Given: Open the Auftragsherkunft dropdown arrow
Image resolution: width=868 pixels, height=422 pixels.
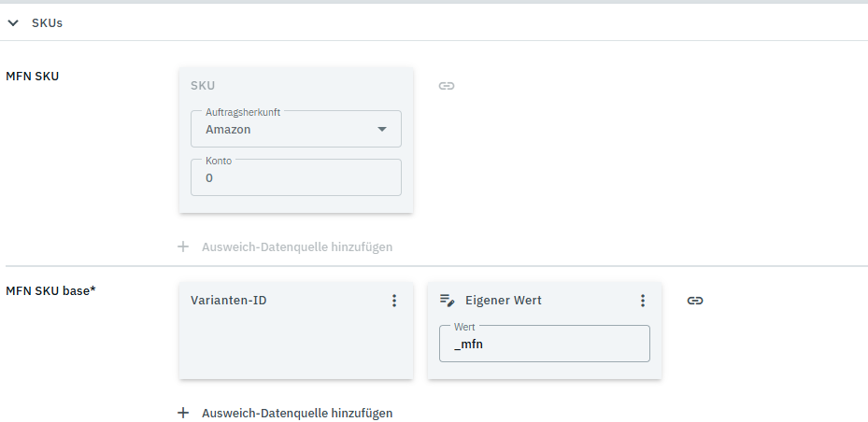Looking at the screenshot, I should tap(381, 130).
